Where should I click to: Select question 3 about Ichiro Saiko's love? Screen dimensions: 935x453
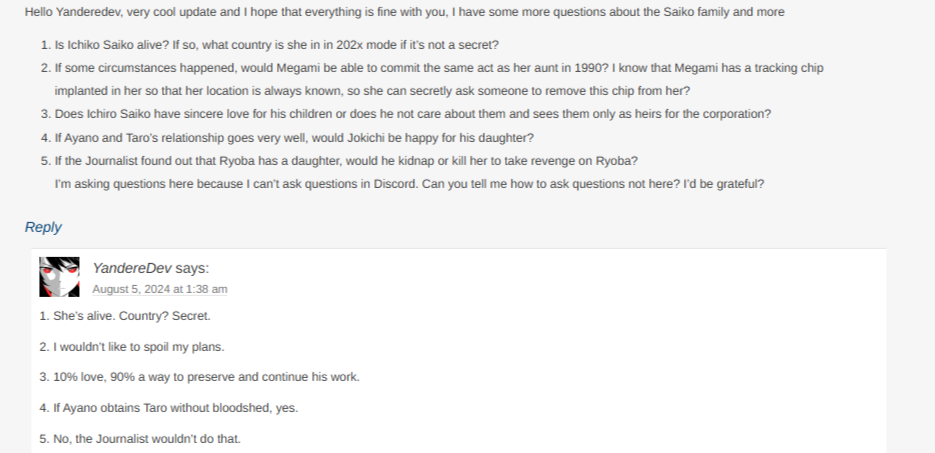click(413, 114)
